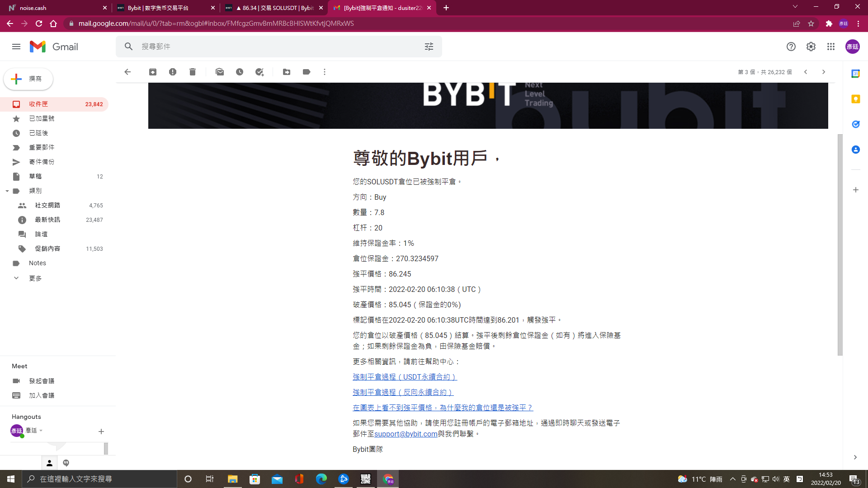Click the 撰寫 compose button

28,79
